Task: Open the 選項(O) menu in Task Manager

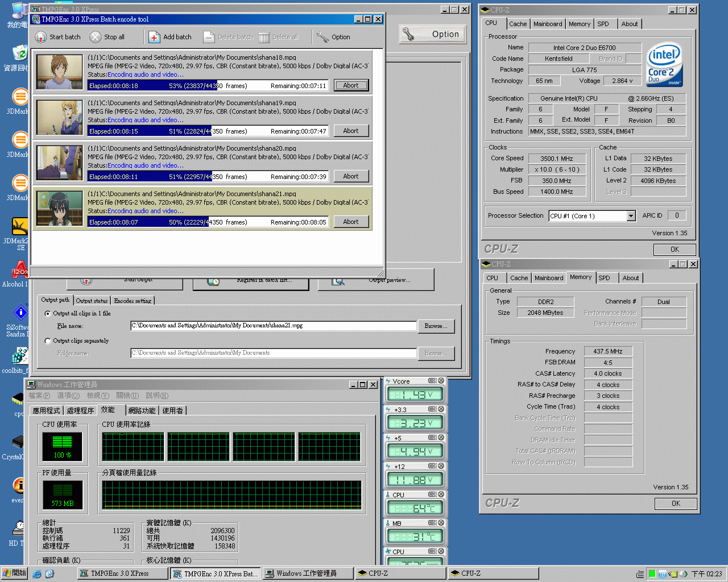Action: (68, 396)
